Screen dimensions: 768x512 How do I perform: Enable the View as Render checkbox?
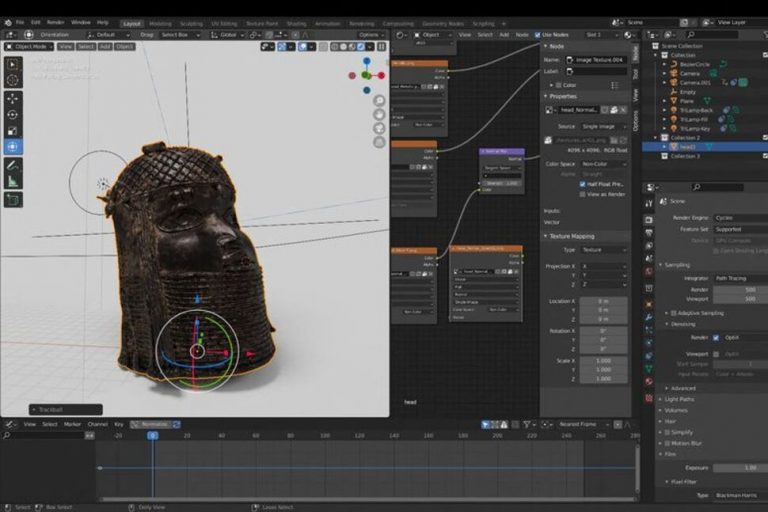582,195
